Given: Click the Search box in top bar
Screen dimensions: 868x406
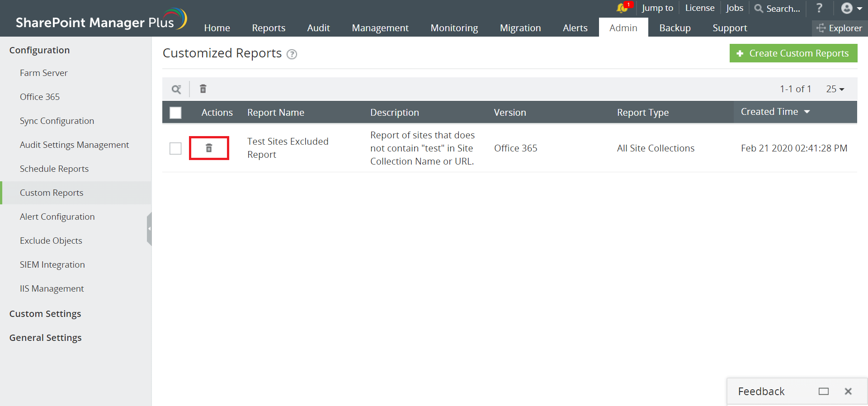Looking at the screenshot, I should pyautogui.click(x=778, y=9).
